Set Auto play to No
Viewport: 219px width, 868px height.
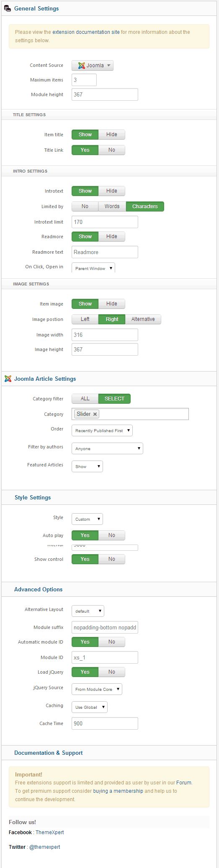(112, 535)
